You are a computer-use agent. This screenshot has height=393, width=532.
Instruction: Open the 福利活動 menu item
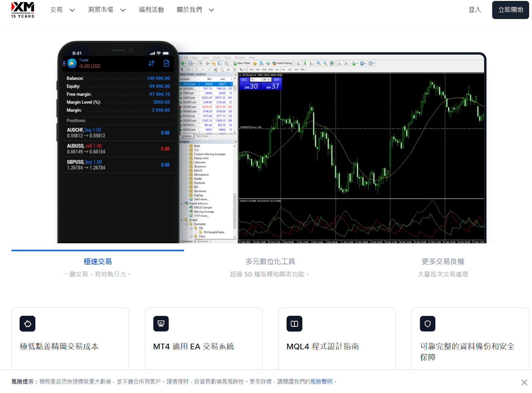click(x=151, y=10)
